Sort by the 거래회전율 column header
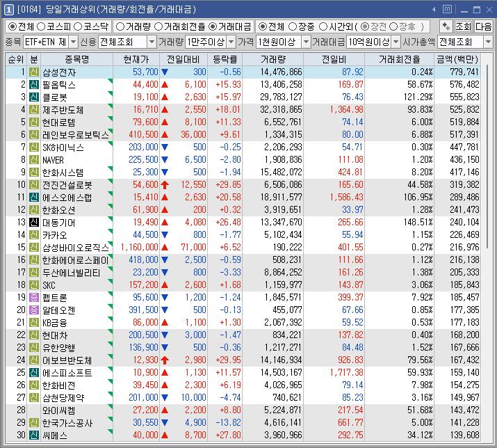The width and height of the screenshot is (497, 448). click(x=400, y=59)
